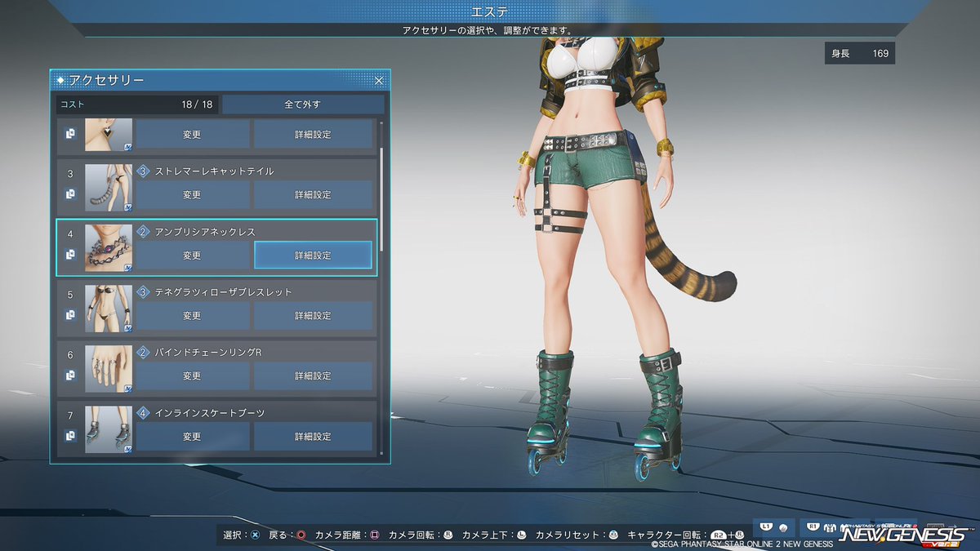980x551 pixels.
Task: Click copy icon on slot 3 row
Action: (x=70, y=194)
